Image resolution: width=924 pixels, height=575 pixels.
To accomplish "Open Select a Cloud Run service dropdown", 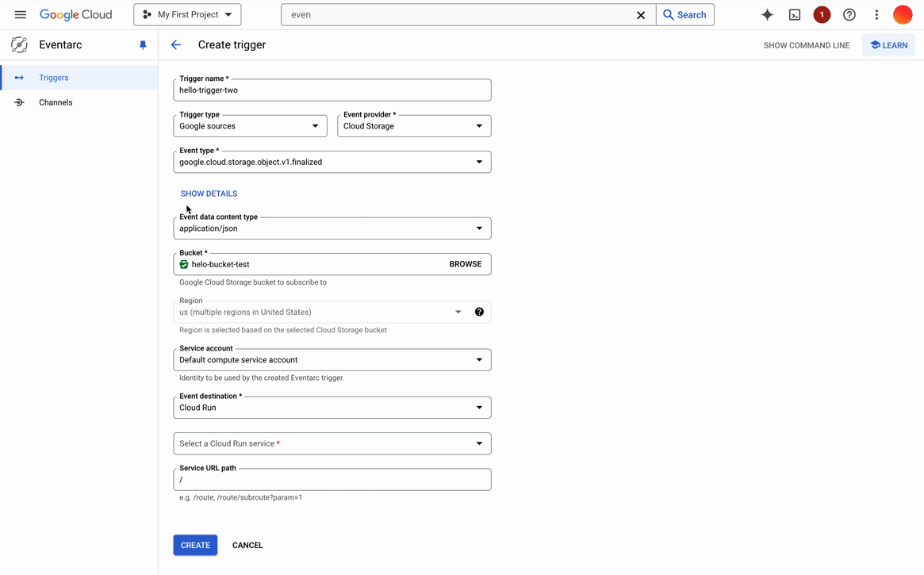I will click(x=332, y=443).
